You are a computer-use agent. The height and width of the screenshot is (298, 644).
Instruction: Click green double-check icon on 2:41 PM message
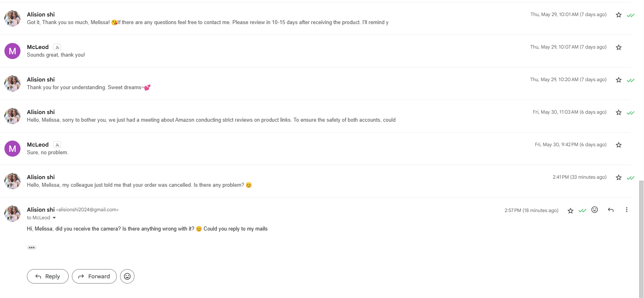coord(631,178)
